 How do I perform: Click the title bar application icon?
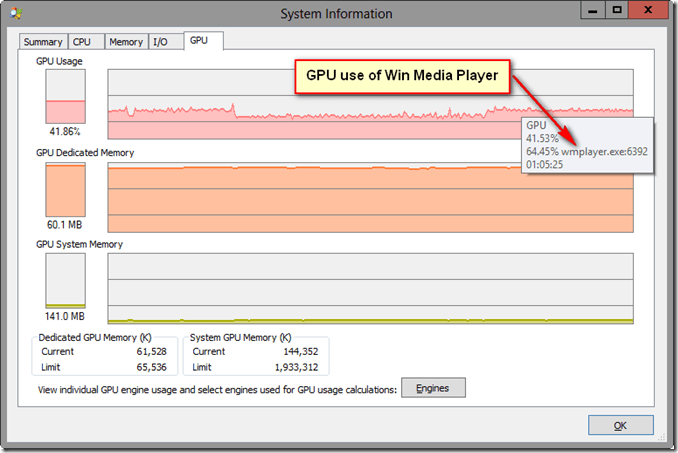(13, 13)
